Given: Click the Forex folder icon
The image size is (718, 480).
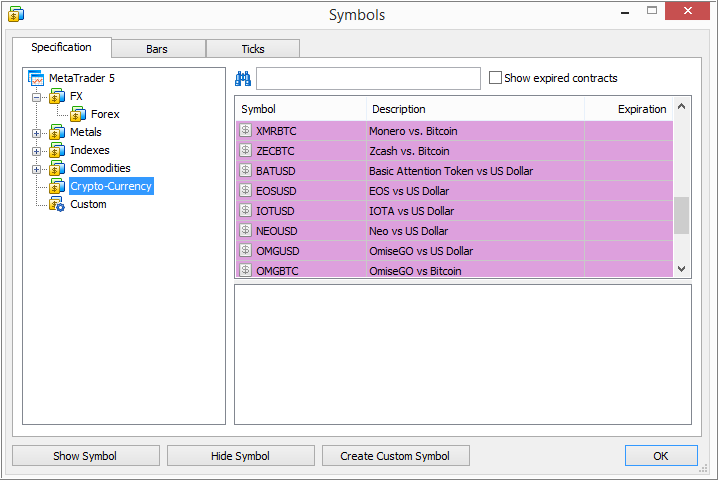Looking at the screenshot, I should (x=78, y=115).
